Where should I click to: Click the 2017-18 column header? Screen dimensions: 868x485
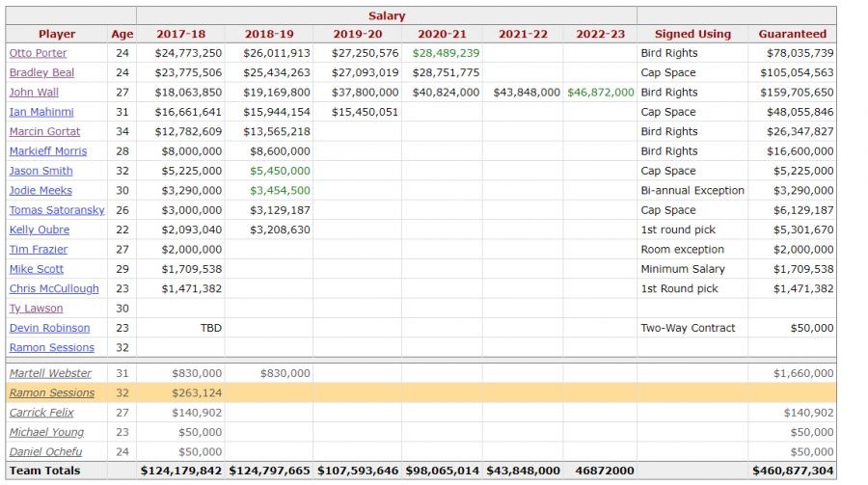coord(179,34)
